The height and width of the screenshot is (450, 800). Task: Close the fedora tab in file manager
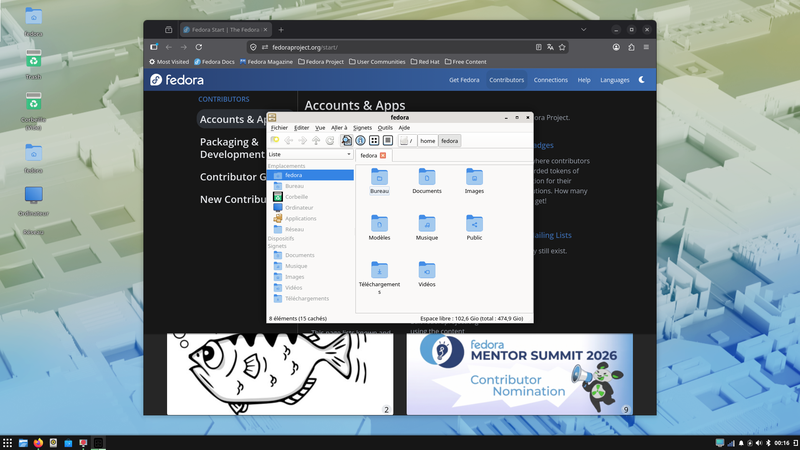[383, 155]
